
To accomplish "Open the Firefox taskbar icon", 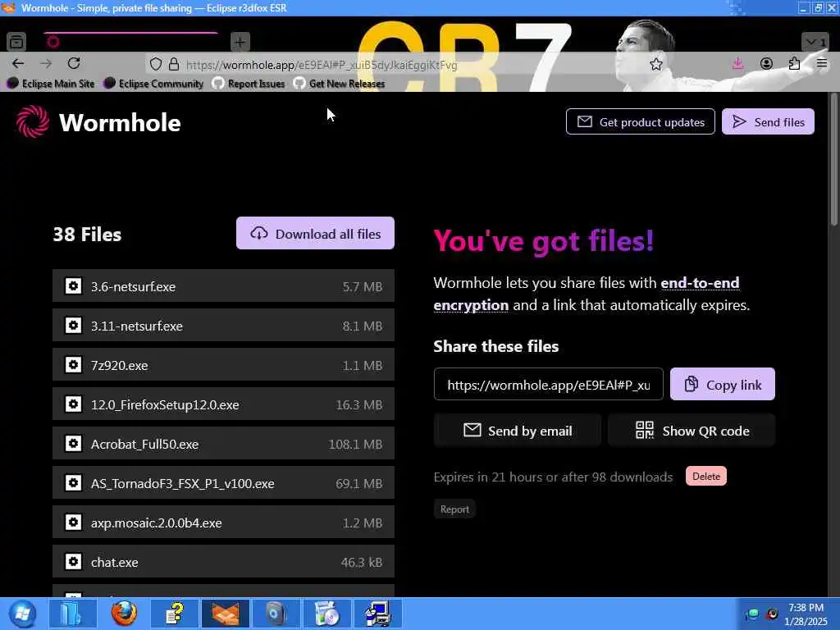I will [124, 614].
